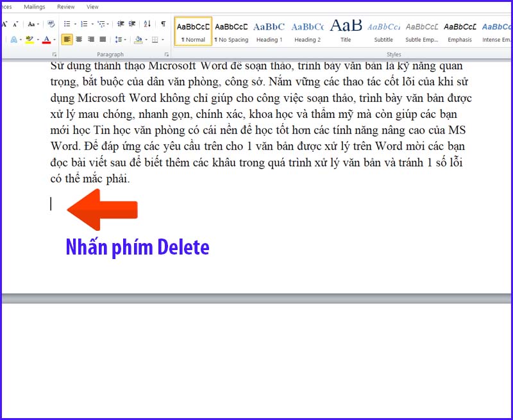Image resolution: width=513 pixels, height=420 pixels.
Task: Apply the Emphasis style
Action: tap(460, 31)
